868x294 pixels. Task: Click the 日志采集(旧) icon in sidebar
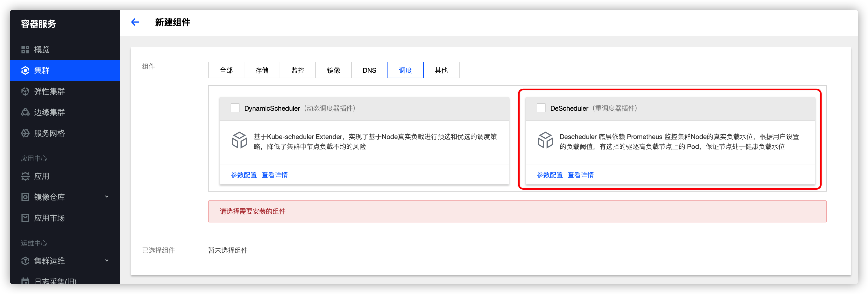tap(25, 281)
